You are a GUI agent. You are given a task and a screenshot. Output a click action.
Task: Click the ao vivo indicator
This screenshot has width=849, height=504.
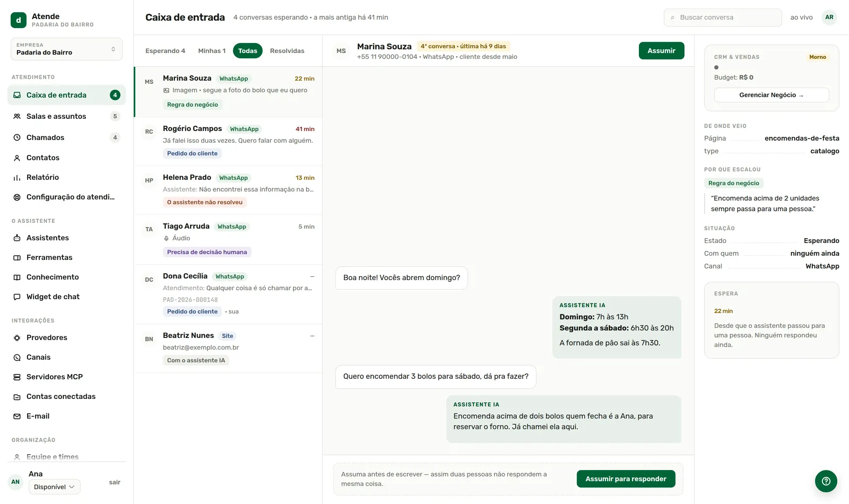801,18
